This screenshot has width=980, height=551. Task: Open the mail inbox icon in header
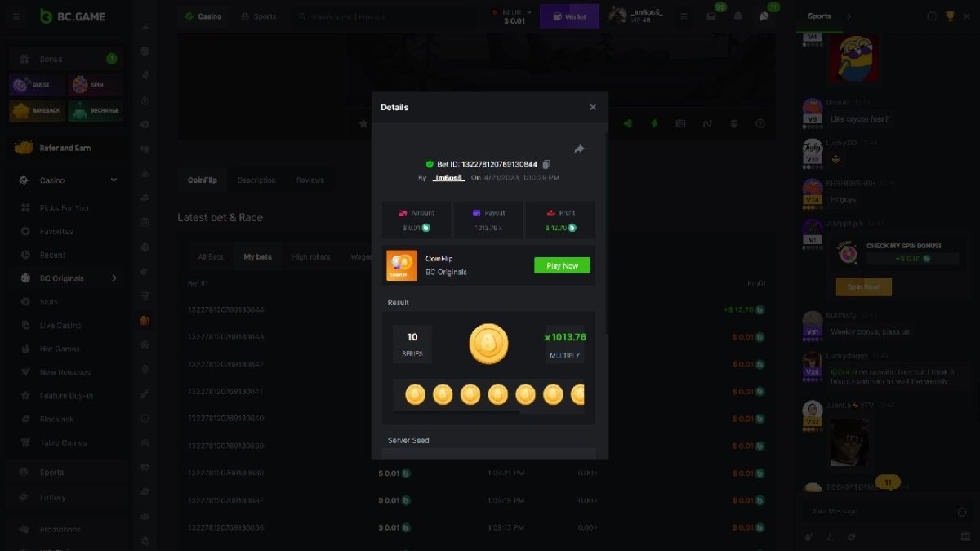[x=711, y=16]
